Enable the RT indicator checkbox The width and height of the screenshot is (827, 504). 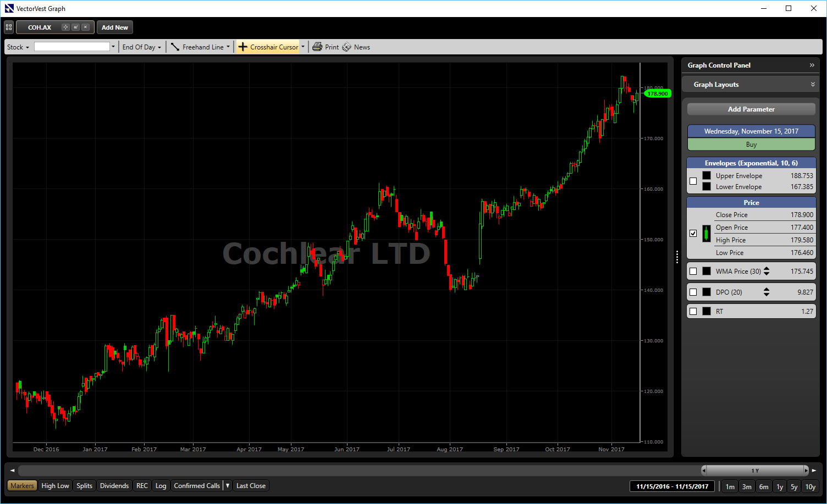693,312
